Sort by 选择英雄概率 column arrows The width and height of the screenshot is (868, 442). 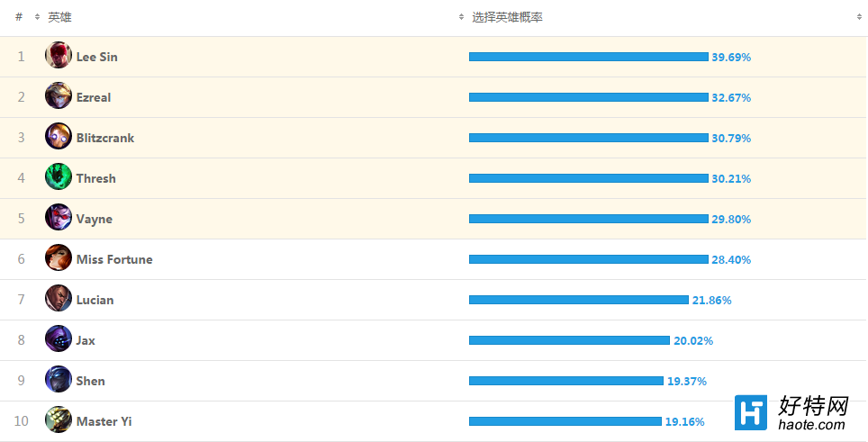[x=462, y=17]
